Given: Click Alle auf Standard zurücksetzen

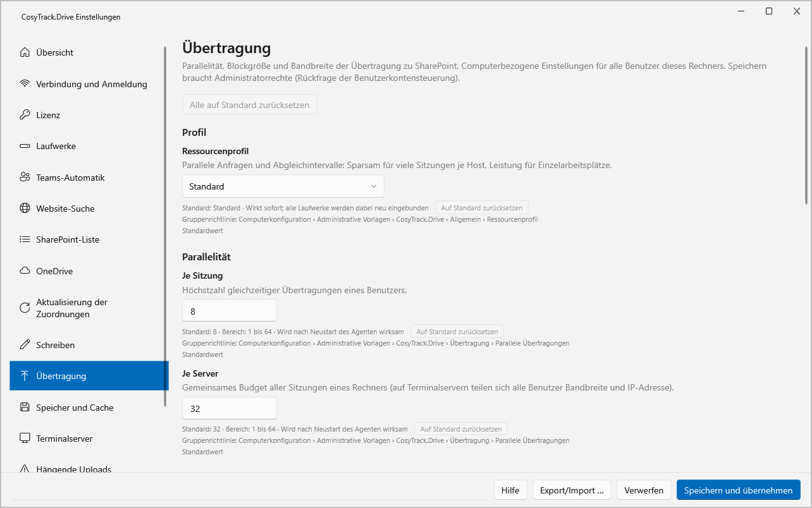Looking at the screenshot, I should [x=250, y=105].
